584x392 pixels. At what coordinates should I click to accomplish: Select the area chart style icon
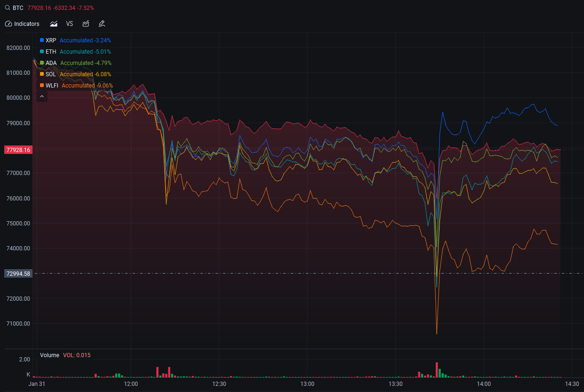53,24
